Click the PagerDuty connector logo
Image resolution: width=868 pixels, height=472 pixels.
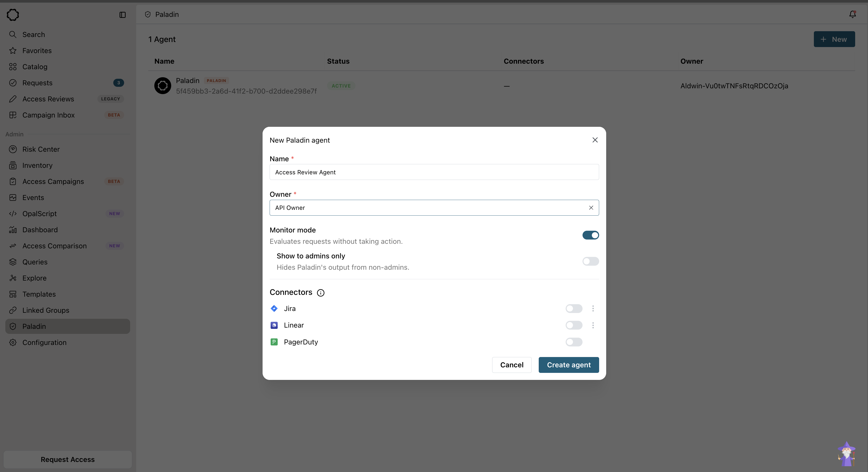pos(274,342)
